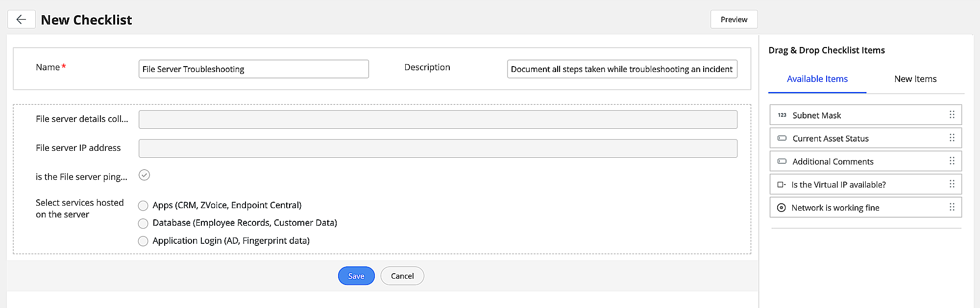Click drag handle for Virtual IP item
Screen dimensions: 980x308
coord(952,184)
